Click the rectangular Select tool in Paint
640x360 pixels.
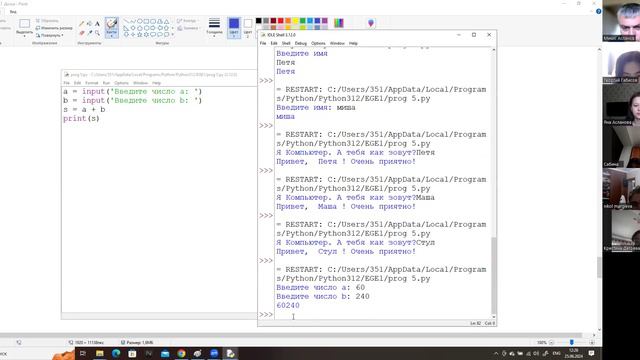24,24
